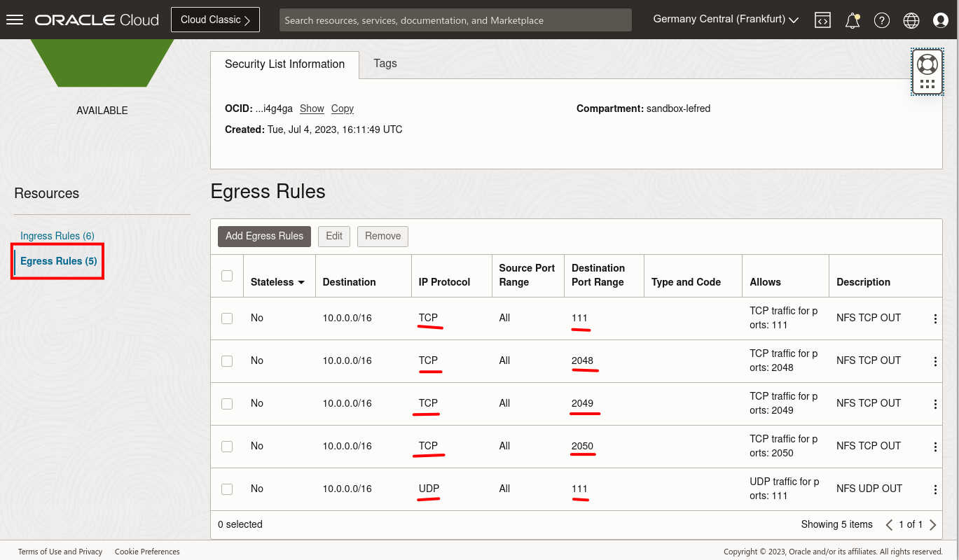Click the Cloud Shell developer tools icon

tap(822, 20)
